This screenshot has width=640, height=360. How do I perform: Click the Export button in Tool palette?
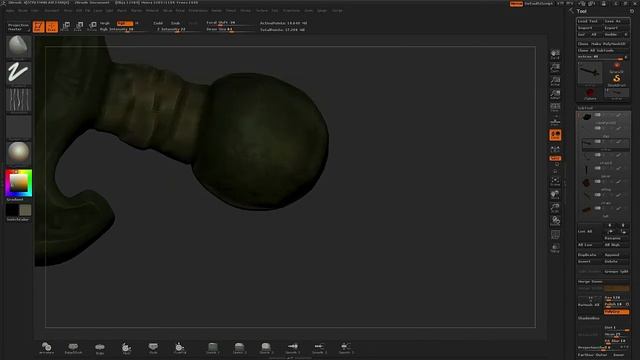616,28
